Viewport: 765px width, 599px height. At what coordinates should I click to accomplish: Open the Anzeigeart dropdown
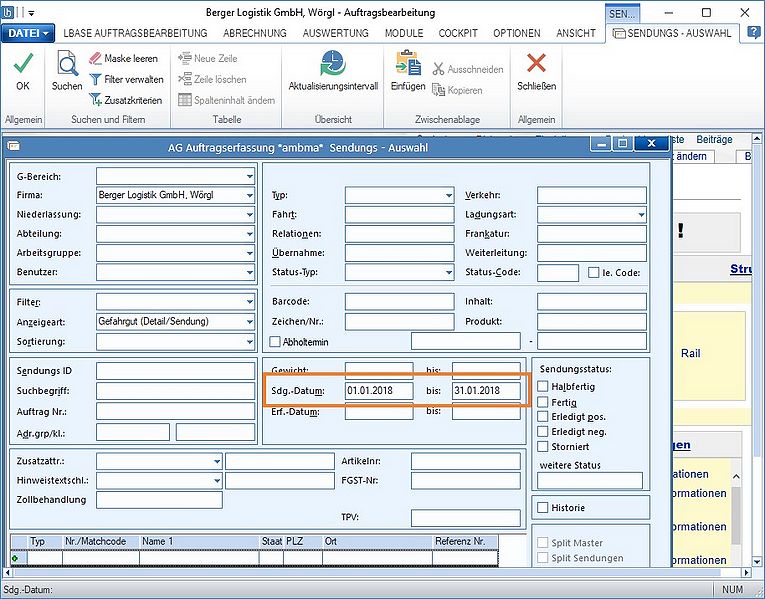click(x=249, y=321)
